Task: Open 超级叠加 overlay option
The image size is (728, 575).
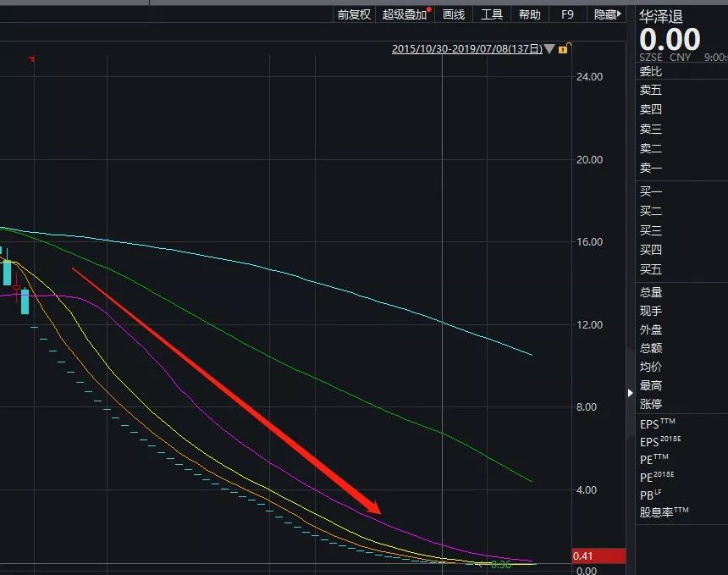Action: 405,15
